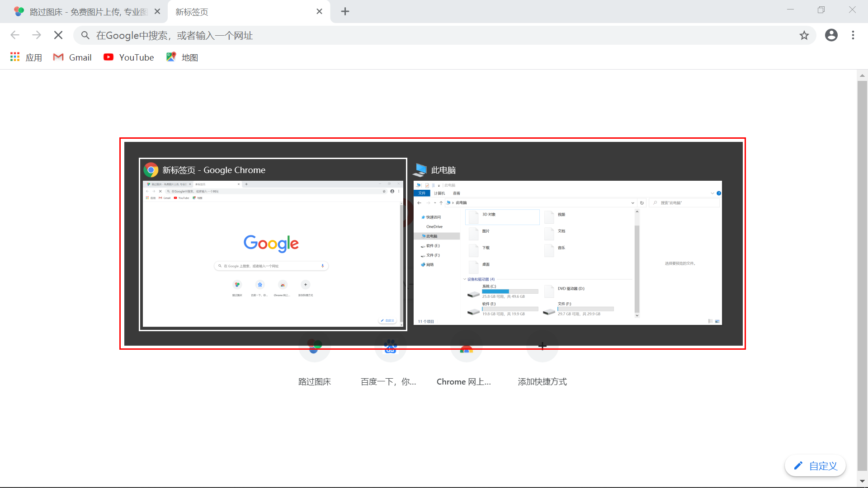Click the 自定义 customize button
Image resolution: width=868 pixels, height=488 pixels.
[815, 466]
